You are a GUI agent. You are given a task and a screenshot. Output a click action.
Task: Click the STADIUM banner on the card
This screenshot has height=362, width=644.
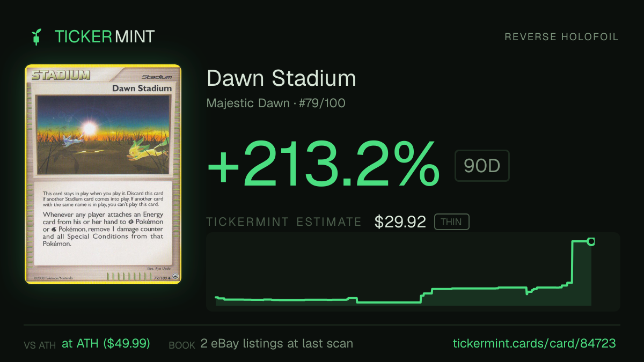click(61, 75)
